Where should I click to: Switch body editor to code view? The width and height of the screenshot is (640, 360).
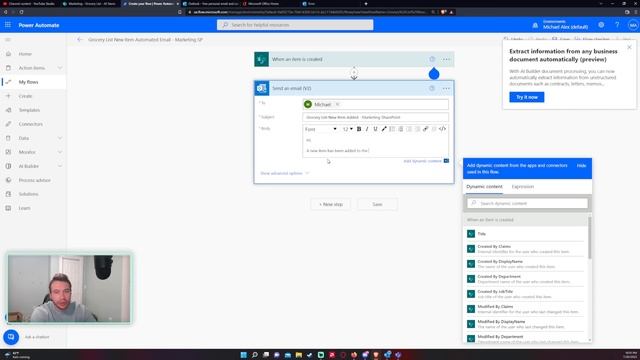pyautogui.click(x=442, y=129)
